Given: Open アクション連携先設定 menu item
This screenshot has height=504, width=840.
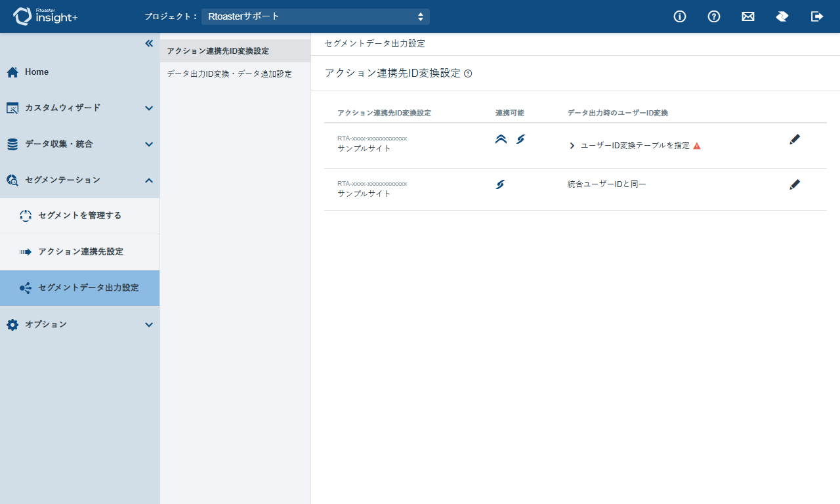Looking at the screenshot, I should (79, 252).
